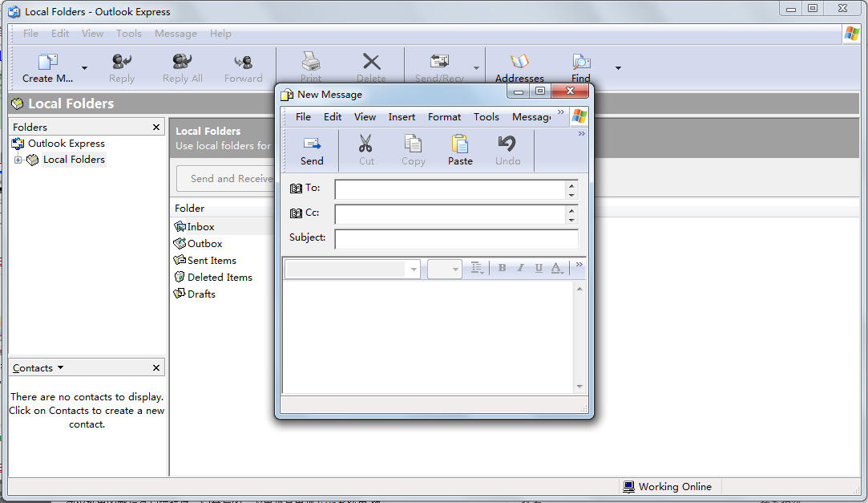Expand hidden menus chevron in New Message
868x503 pixels.
coord(561,112)
